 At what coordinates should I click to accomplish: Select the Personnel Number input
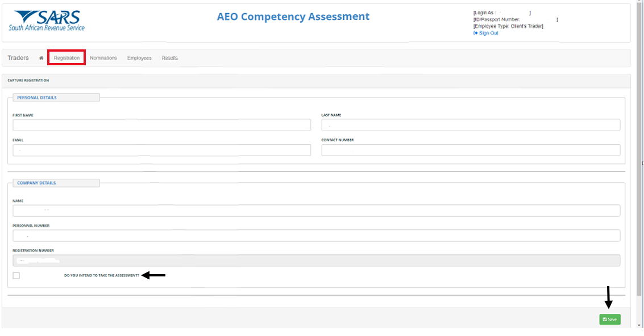click(x=316, y=236)
